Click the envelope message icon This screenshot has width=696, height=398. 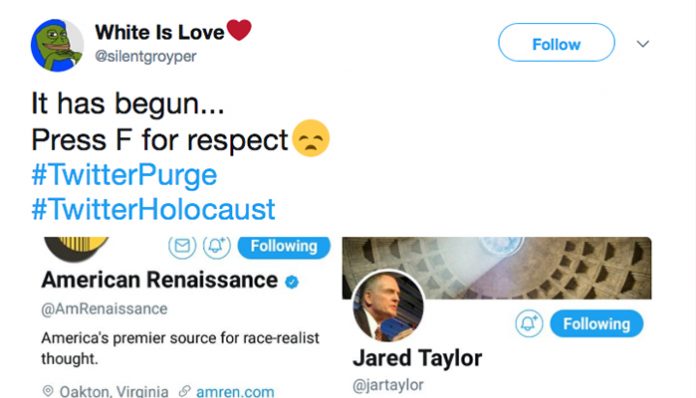[x=182, y=246]
